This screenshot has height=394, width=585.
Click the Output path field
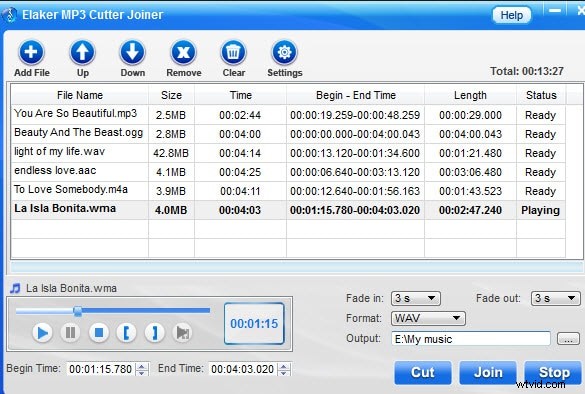point(471,339)
